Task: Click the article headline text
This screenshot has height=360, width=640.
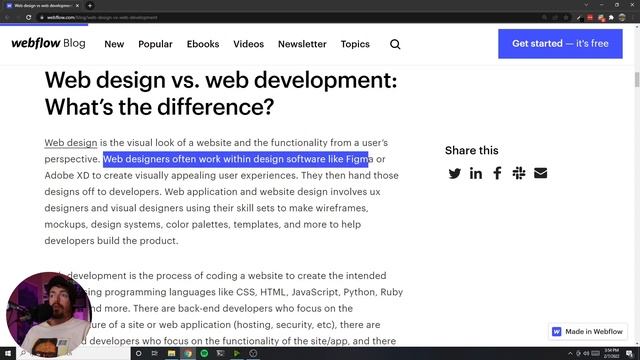Action: (221, 93)
